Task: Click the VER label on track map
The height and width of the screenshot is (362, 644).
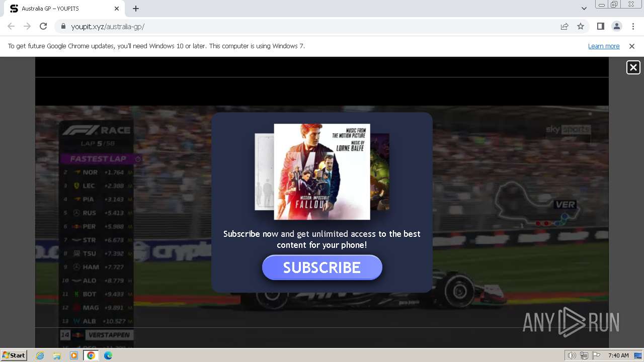Action: click(565, 205)
